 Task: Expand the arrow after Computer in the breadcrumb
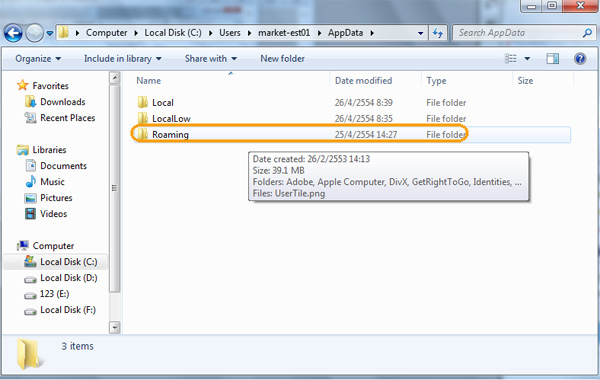(136, 33)
